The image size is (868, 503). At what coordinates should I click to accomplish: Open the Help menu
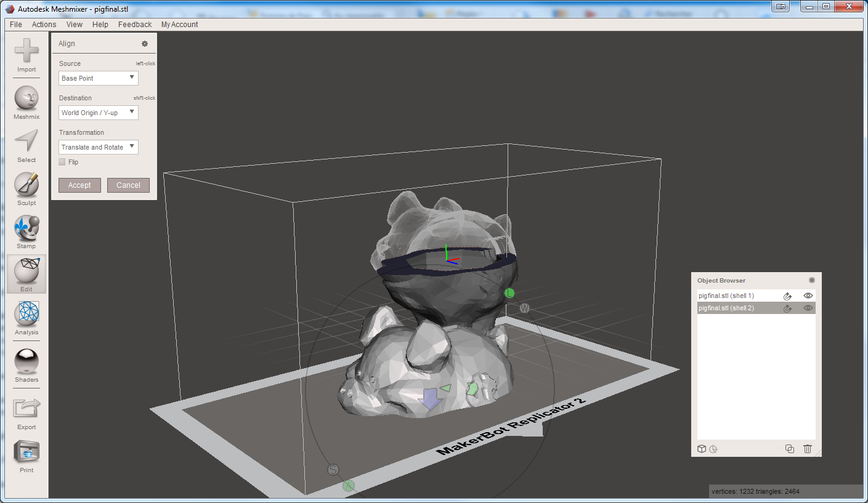(100, 25)
